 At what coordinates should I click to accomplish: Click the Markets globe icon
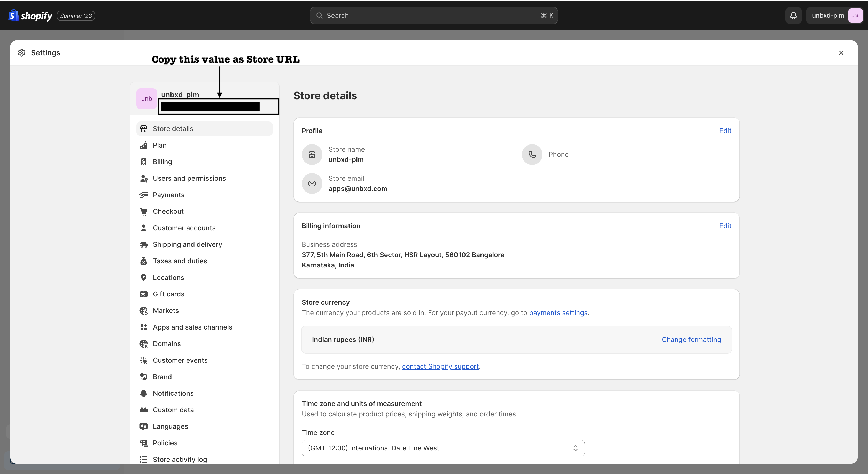click(144, 310)
